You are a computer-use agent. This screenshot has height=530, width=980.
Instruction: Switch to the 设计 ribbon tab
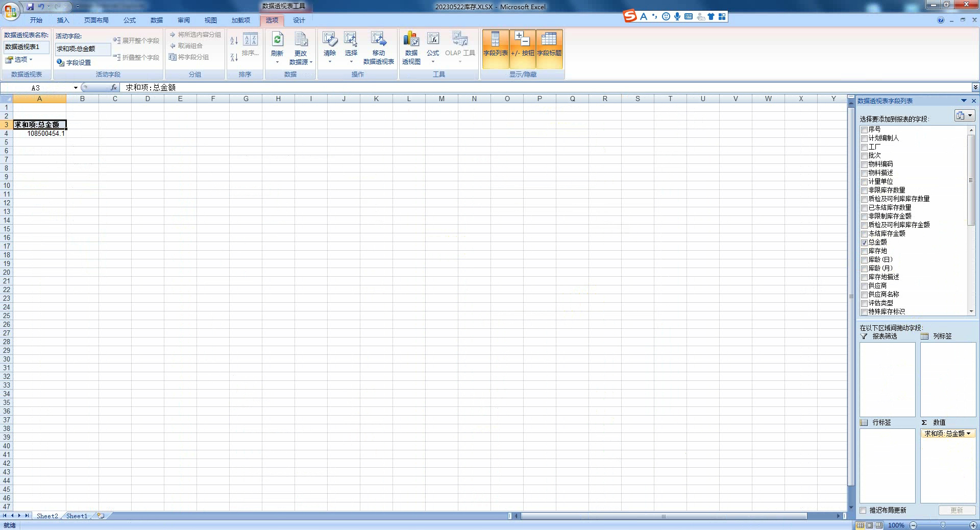point(299,20)
